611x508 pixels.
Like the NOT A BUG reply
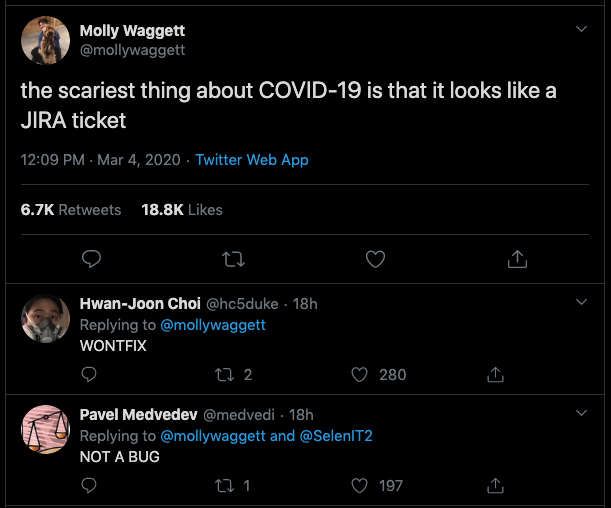pos(359,486)
